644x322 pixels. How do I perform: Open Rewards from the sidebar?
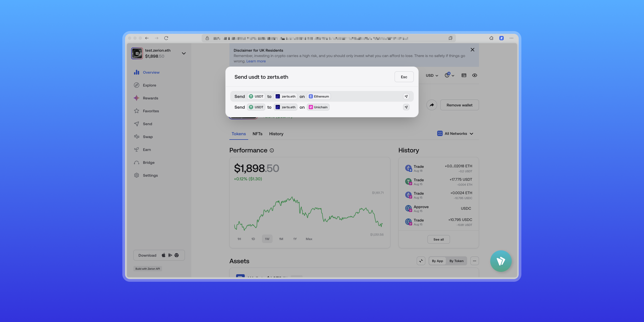click(150, 98)
